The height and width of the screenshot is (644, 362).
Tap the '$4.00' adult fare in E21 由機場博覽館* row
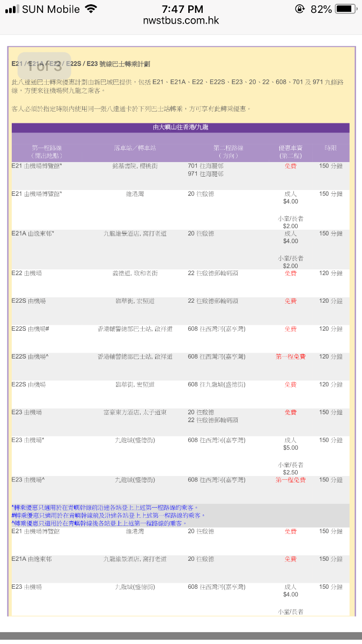(x=291, y=202)
